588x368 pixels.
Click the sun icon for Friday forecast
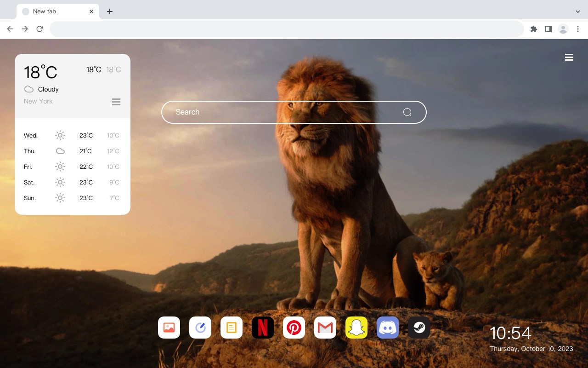60,167
